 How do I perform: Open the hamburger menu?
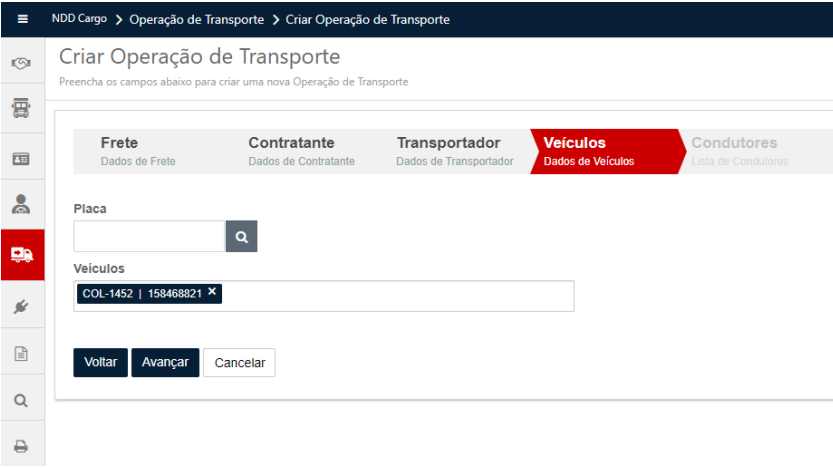click(x=22, y=19)
